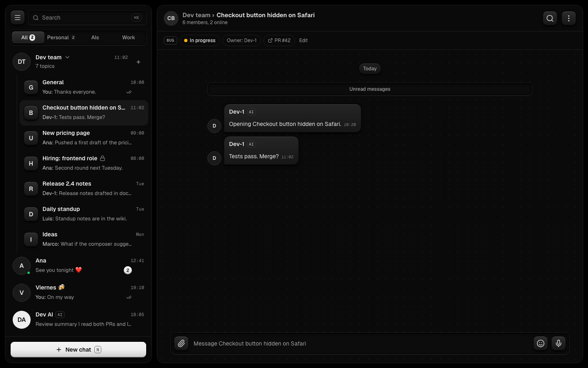The height and width of the screenshot is (368, 588).
Task: Click the DT Dev team avatar
Action: pos(22,62)
